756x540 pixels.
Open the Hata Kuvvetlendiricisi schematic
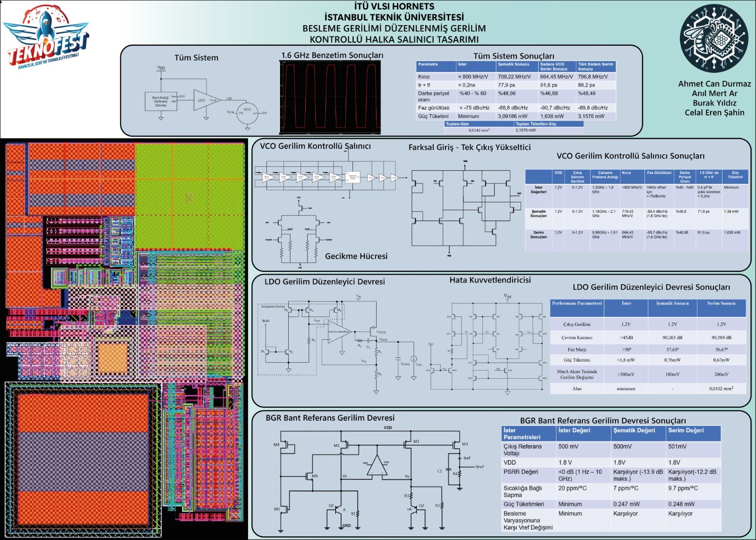(487, 344)
